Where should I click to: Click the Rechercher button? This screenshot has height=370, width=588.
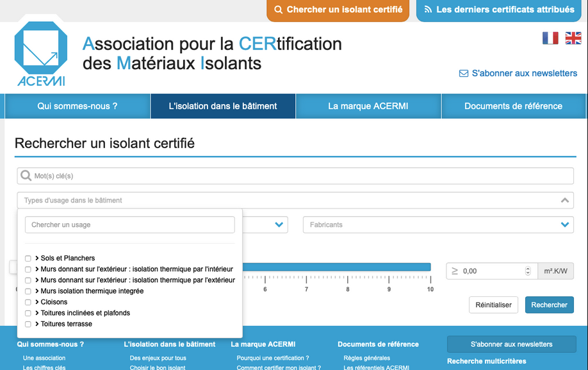(550, 305)
